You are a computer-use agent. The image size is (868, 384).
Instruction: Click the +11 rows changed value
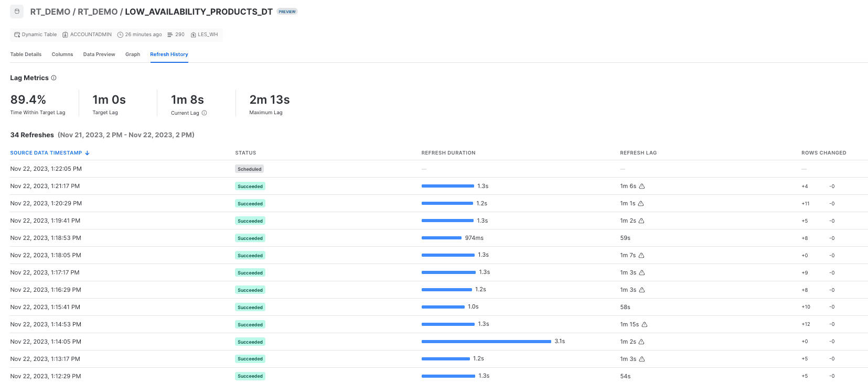(806, 203)
